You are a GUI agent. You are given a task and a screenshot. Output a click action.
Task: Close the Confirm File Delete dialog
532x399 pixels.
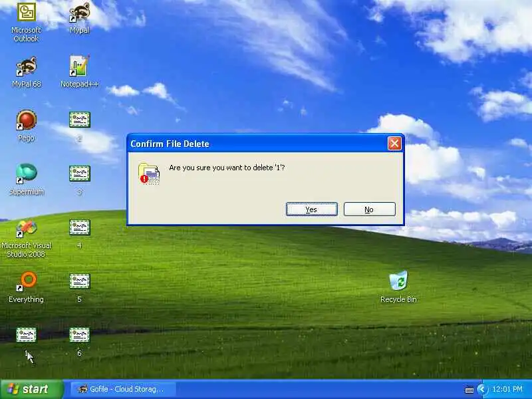coord(394,144)
